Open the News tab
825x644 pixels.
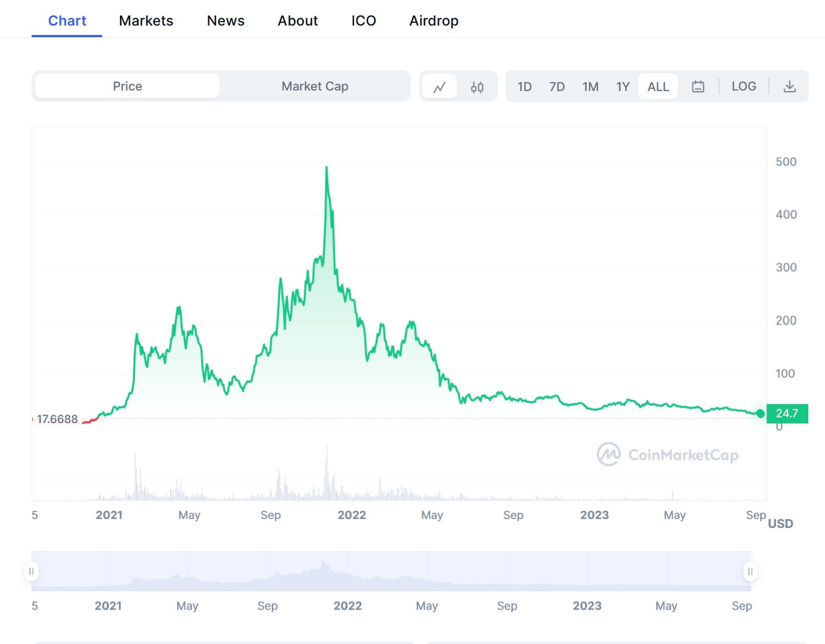pyautogui.click(x=225, y=21)
